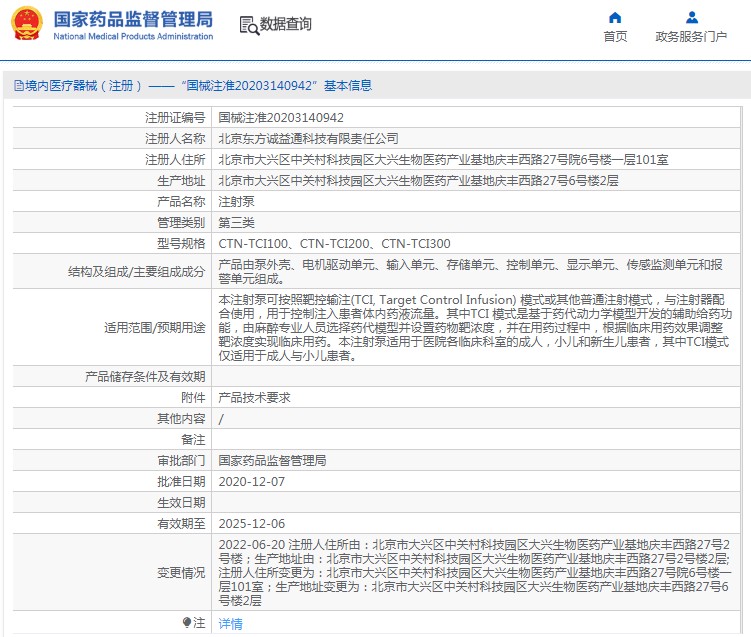
Task: Open the 详情 link
Action: tap(230, 623)
